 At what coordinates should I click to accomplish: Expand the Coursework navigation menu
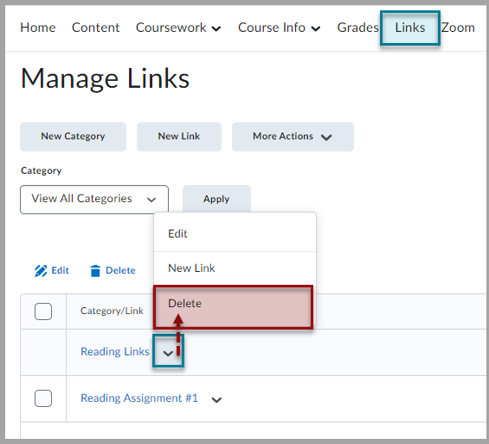coord(178,28)
